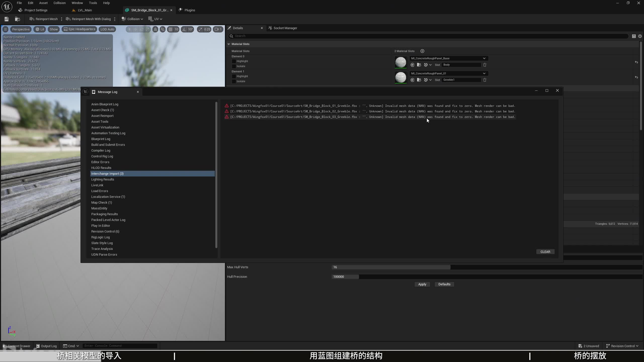Image resolution: width=644 pixels, height=362 pixels.
Task: Click the save asset icon in the toolbar
Action: pyautogui.click(x=7, y=19)
